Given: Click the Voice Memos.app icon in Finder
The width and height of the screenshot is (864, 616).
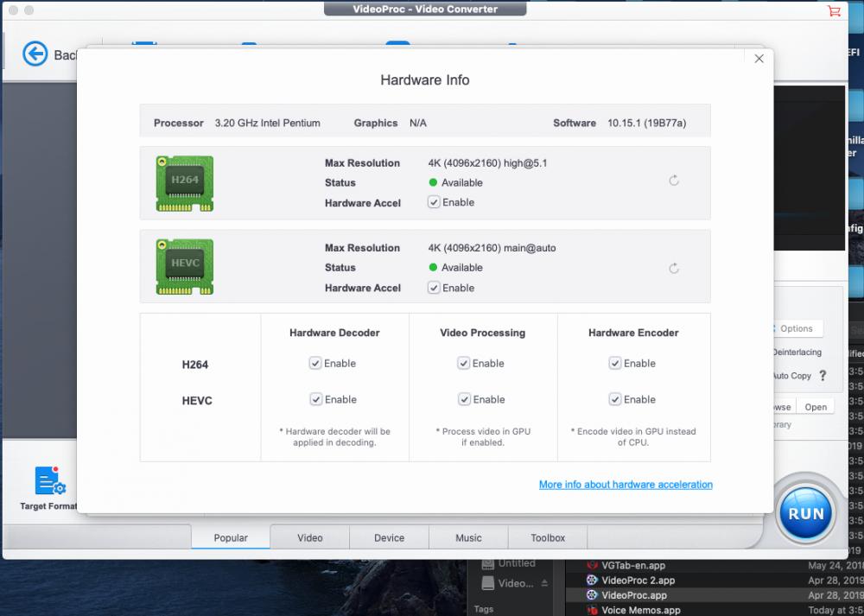Looking at the screenshot, I should pyautogui.click(x=593, y=610).
